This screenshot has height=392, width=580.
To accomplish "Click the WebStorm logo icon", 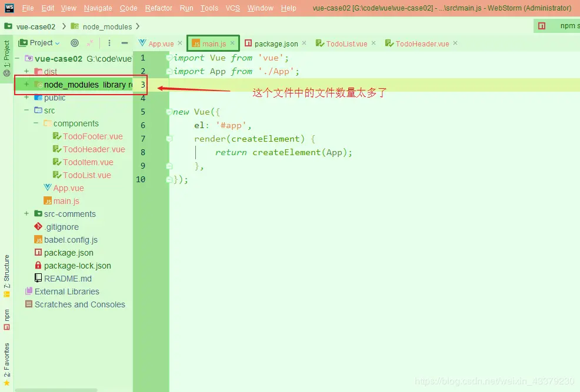I will click(9, 8).
